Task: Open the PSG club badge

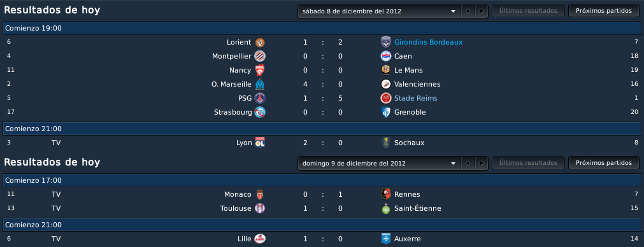Action: 259,98
